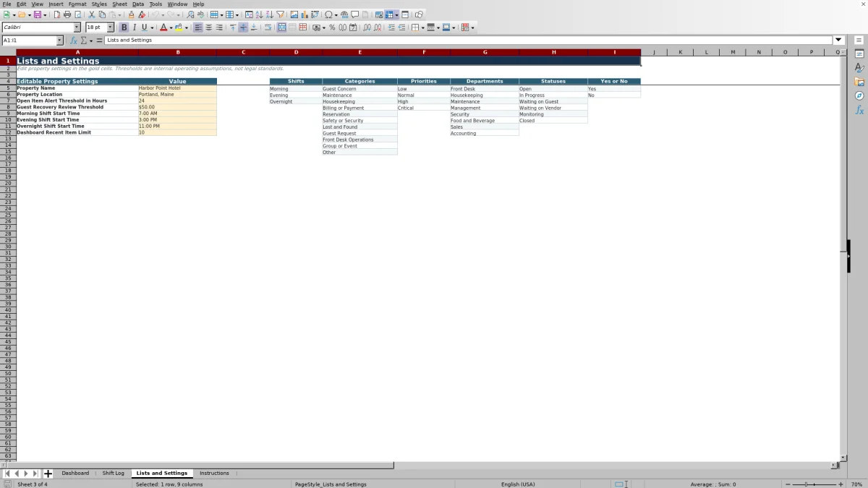Click the Insert Comment icon
This screenshot has height=488, width=868.
(354, 14)
